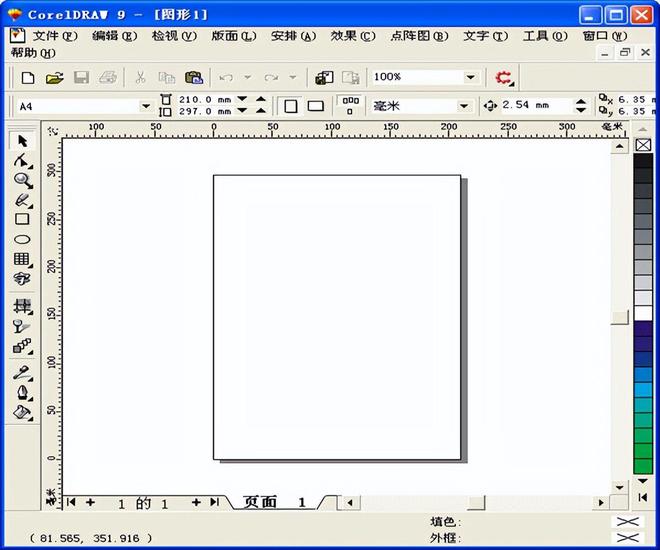Image resolution: width=660 pixels, height=550 pixels.
Task: Click the 2.54 mm nudge offset field
Action: pyautogui.click(x=534, y=106)
